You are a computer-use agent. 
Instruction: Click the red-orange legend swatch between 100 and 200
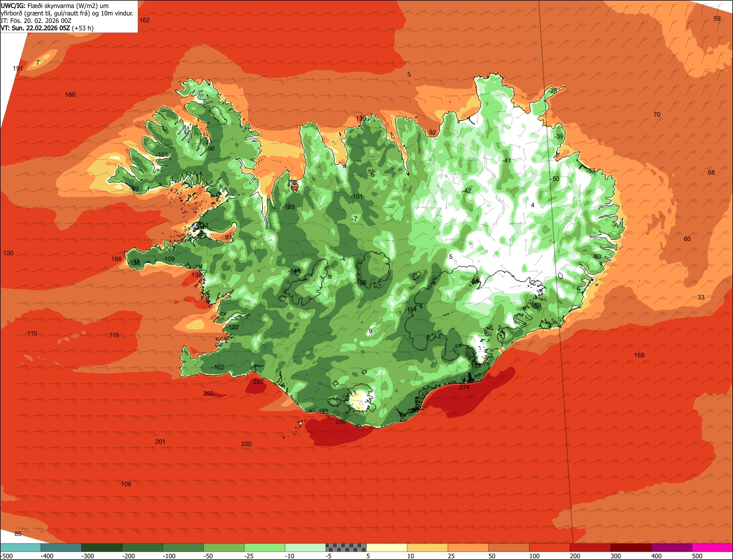[549, 547]
